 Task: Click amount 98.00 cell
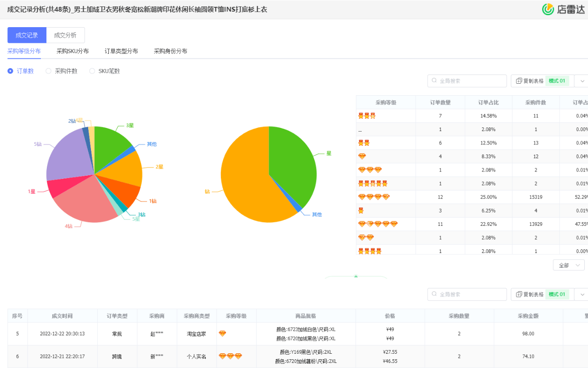coord(528,333)
